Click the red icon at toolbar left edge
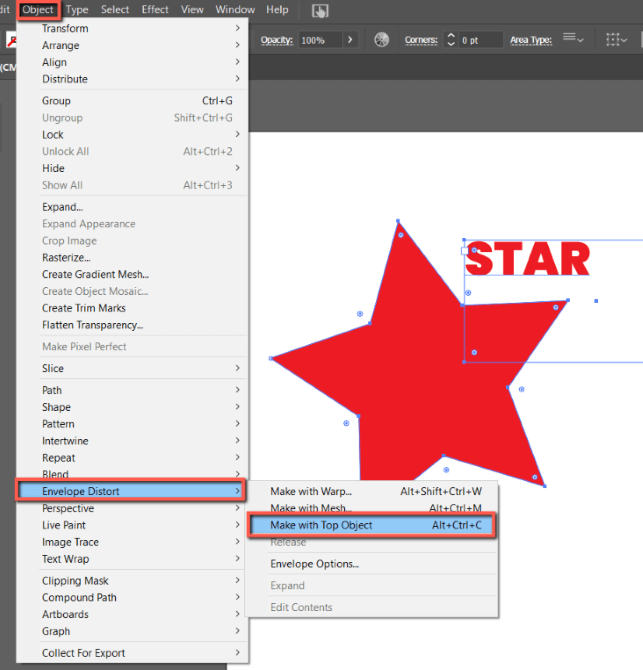The width and height of the screenshot is (643, 670). click(x=12, y=40)
